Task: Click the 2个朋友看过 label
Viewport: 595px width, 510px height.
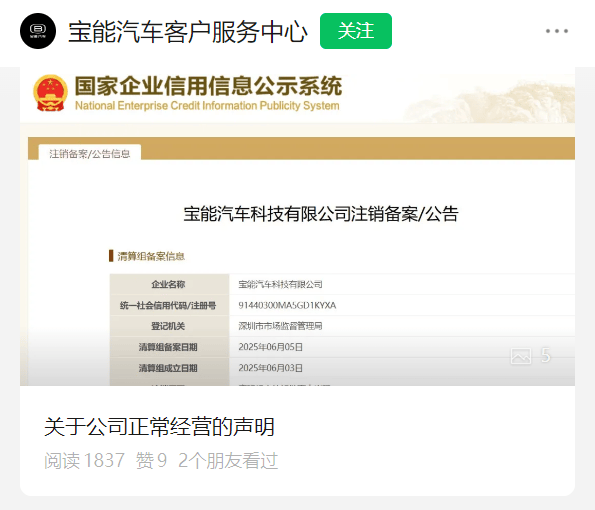Action: [228, 461]
